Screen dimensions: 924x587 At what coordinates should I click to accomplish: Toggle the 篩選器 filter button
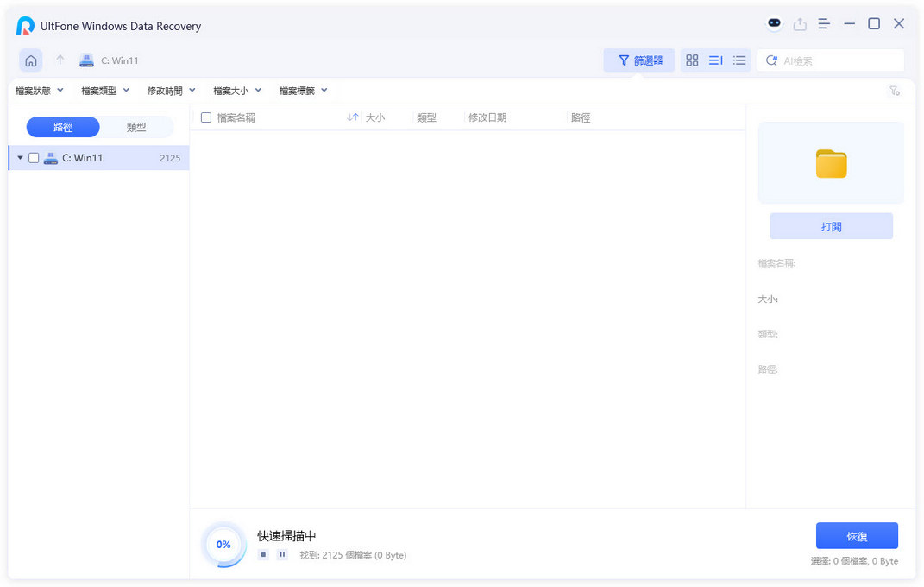[x=639, y=60]
